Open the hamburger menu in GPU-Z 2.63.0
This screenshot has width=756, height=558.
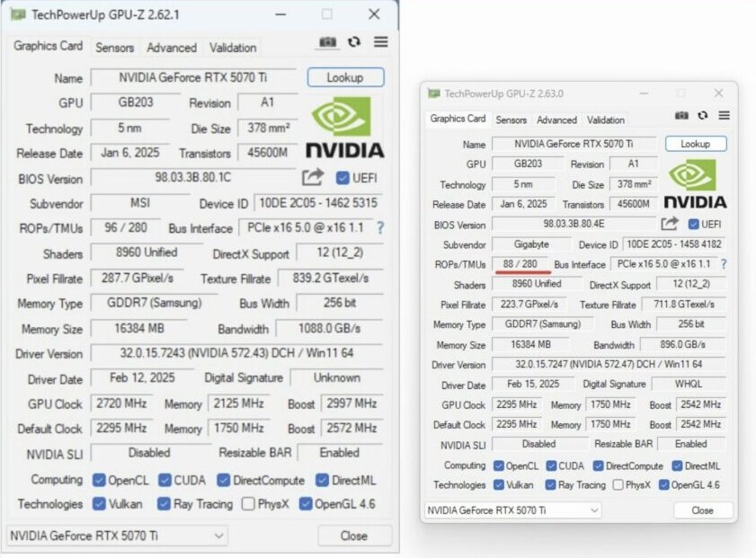(x=724, y=116)
